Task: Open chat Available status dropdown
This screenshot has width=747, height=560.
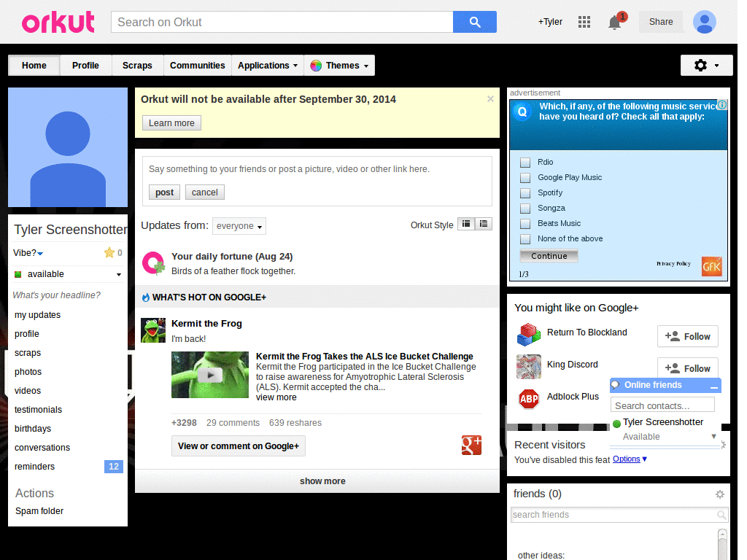Action: (x=713, y=436)
